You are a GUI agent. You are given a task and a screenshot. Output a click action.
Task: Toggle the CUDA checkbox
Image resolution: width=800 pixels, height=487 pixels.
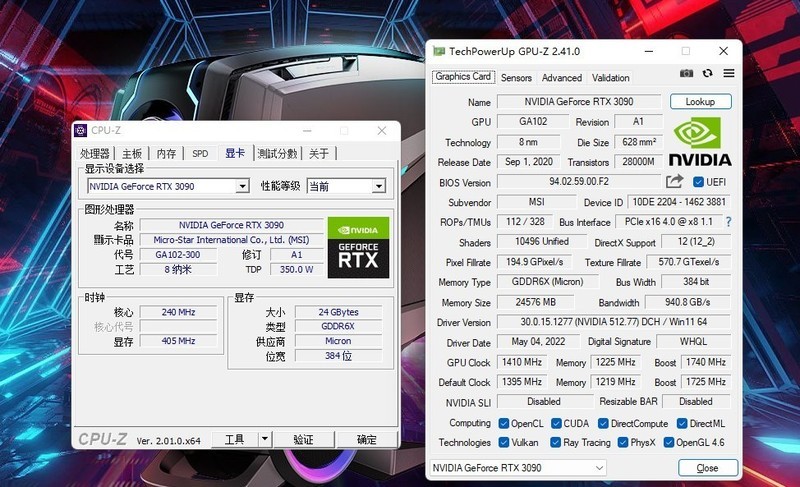click(555, 423)
